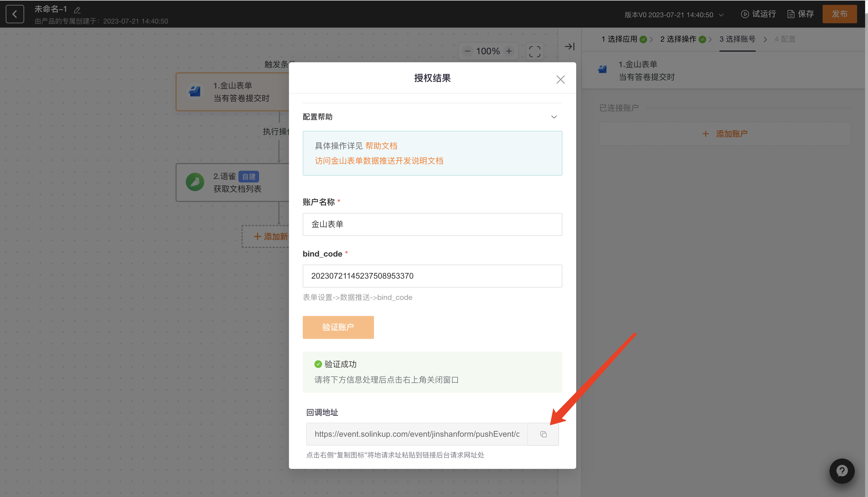Click the 金山表单 icon in the right panel
868x497 pixels.
click(602, 70)
